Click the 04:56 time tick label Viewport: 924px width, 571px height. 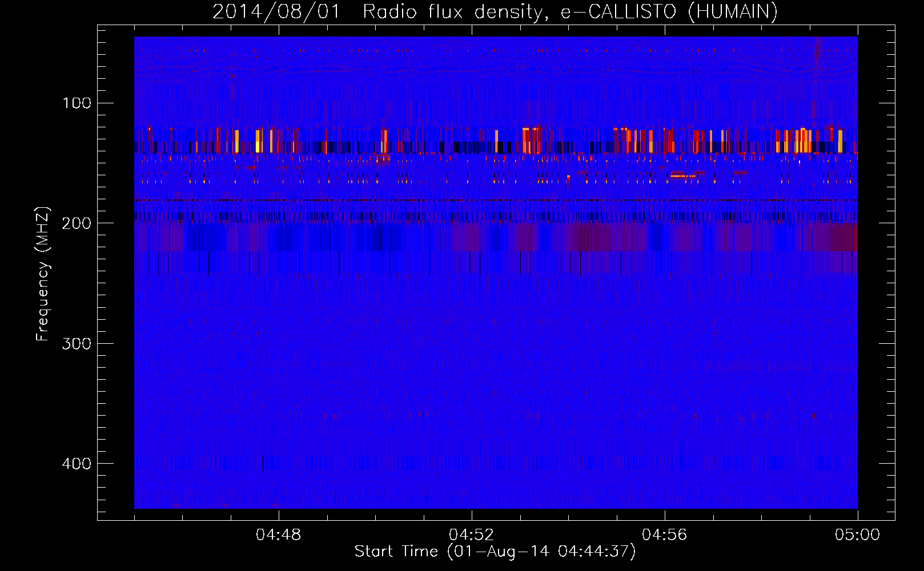665,535
